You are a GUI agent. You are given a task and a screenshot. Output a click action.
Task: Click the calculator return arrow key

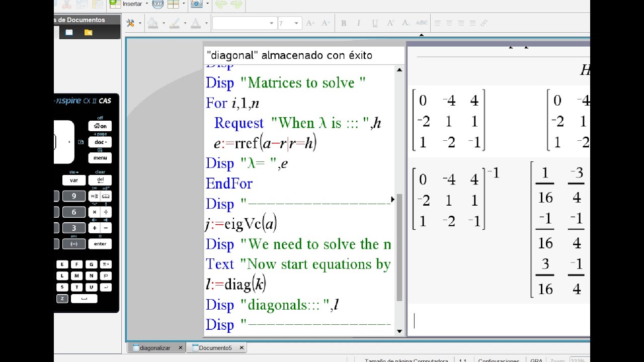(106, 288)
